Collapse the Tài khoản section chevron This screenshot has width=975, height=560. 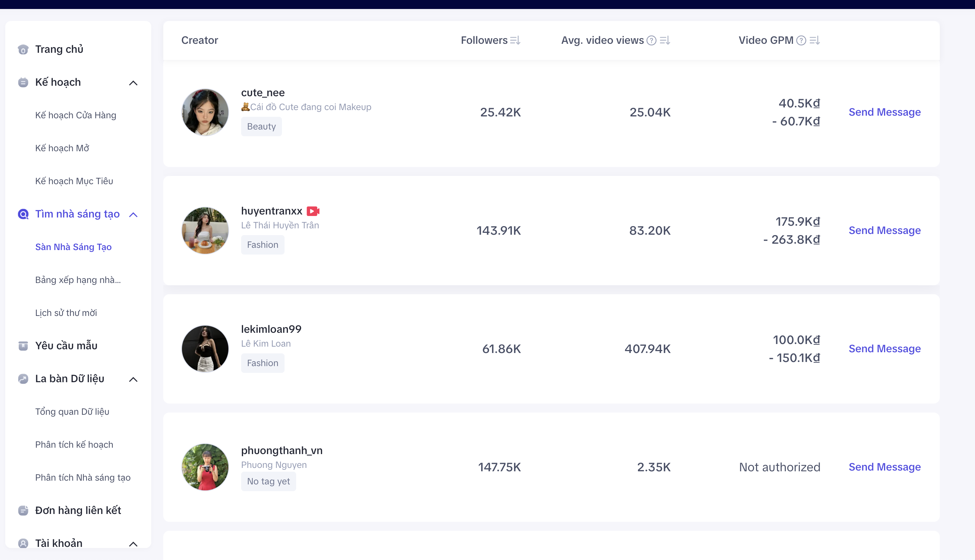point(133,544)
